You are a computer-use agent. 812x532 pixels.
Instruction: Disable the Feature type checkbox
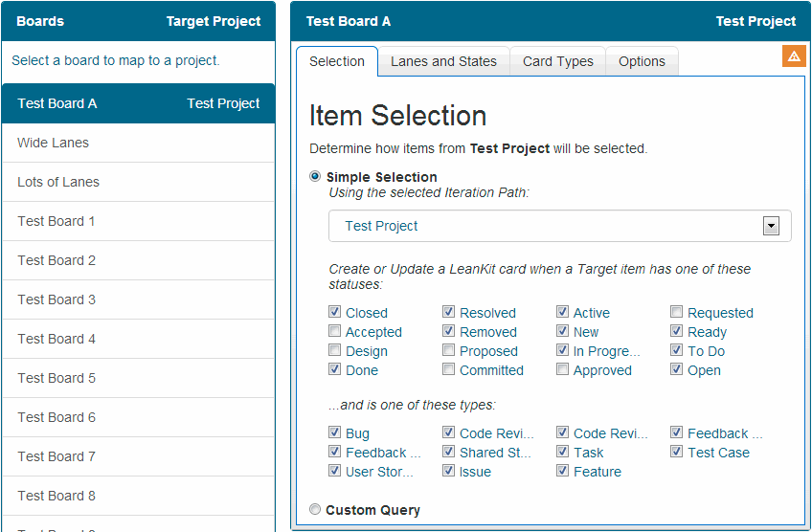pos(563,471)
